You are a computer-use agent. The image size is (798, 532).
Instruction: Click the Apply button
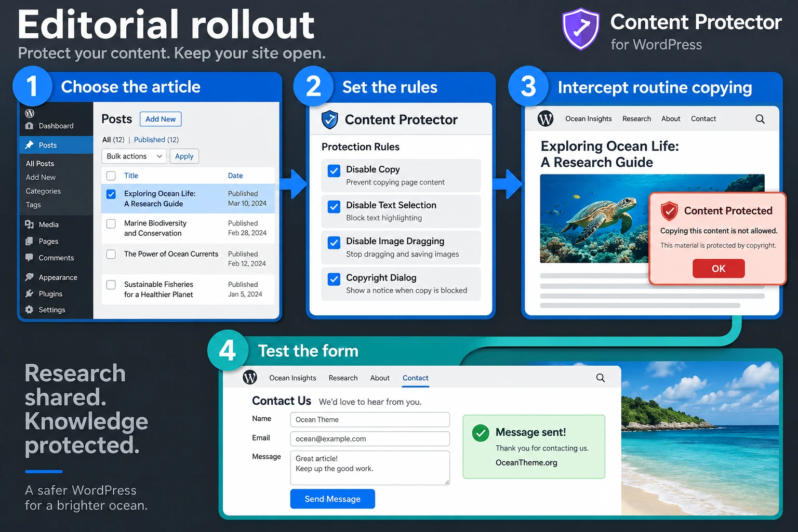[184, 156]
